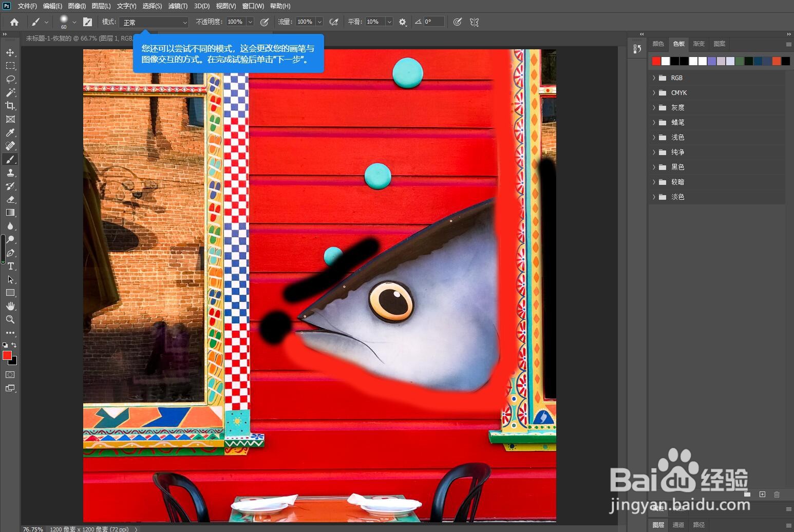Expand the RGB swatch group
The height and width of the screenshot is (532, 794).
[654, 78]
